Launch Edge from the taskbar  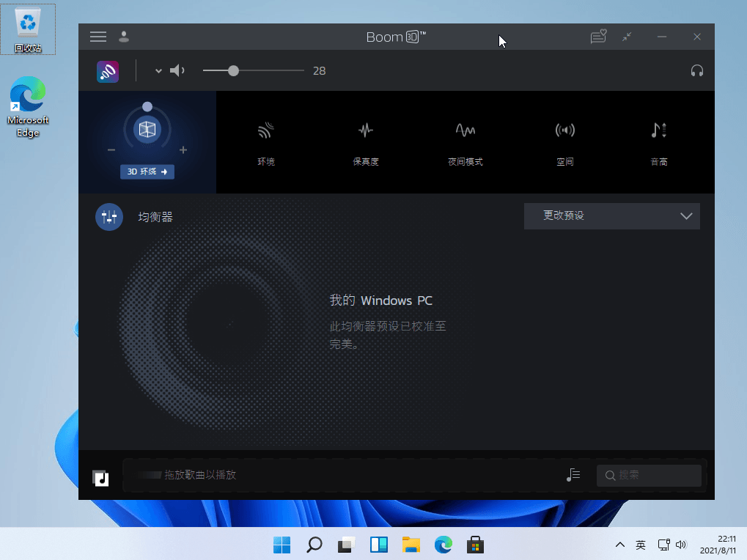pos(443,545)
